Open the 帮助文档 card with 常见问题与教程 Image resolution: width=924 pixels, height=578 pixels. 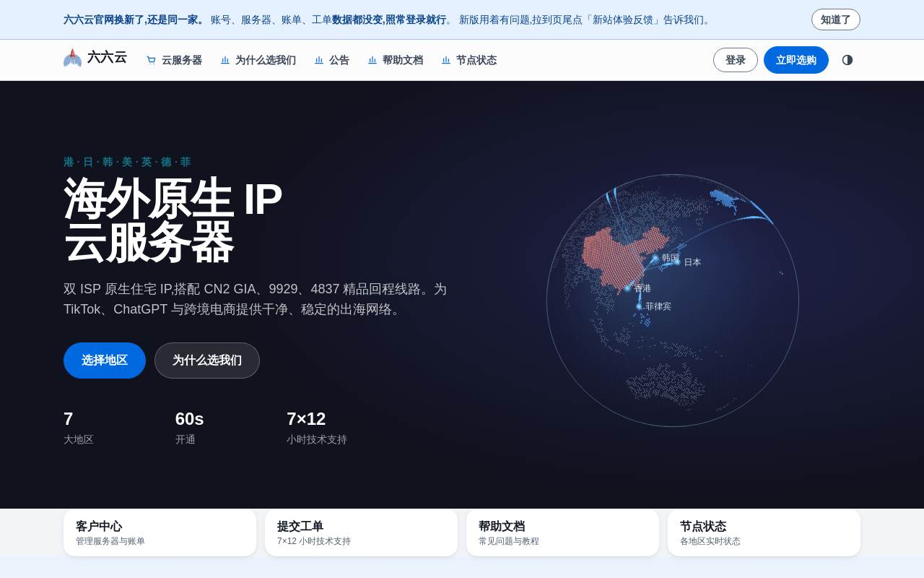(562, 532)
